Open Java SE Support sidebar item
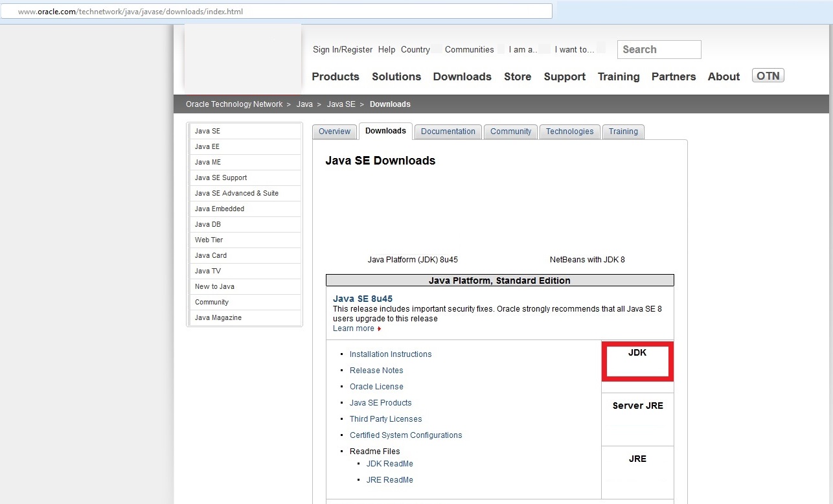 click(246, 178)
